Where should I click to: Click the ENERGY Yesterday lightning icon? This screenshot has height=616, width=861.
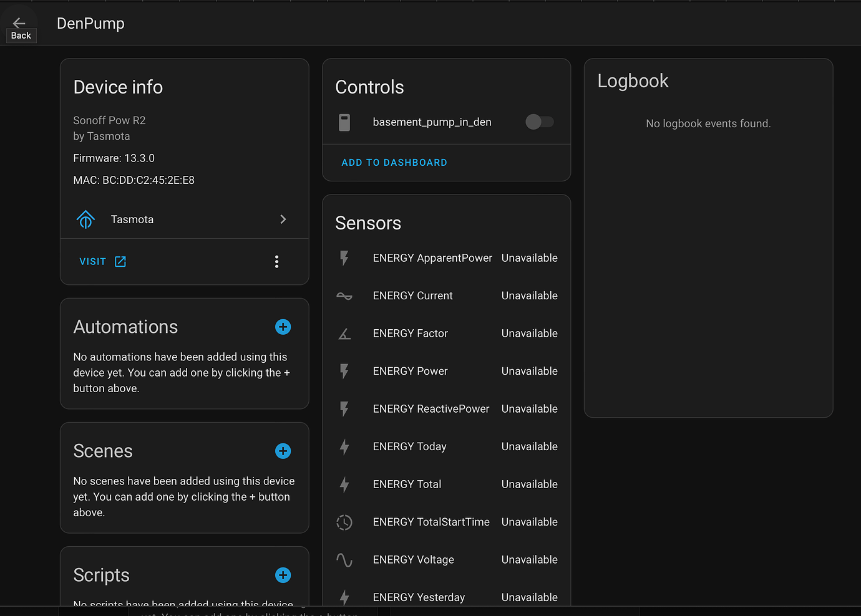coord(344,597)
